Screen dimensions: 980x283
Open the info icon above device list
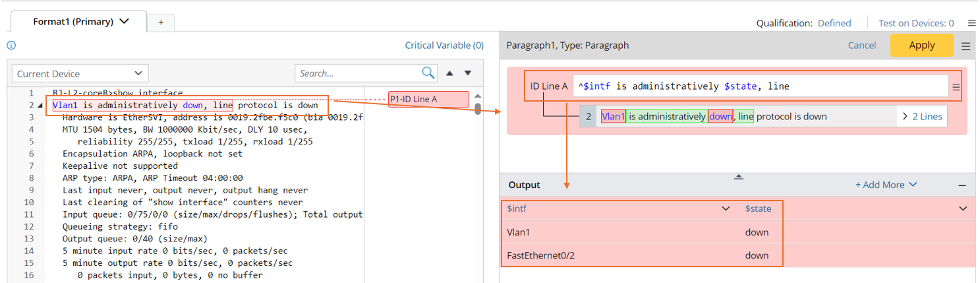point(11,46)
